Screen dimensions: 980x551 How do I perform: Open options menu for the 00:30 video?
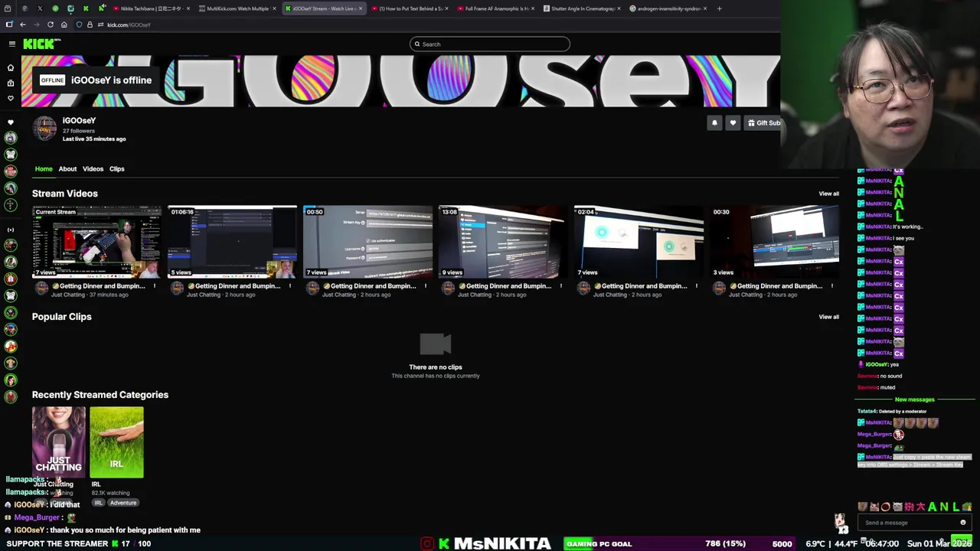[832, 286]
